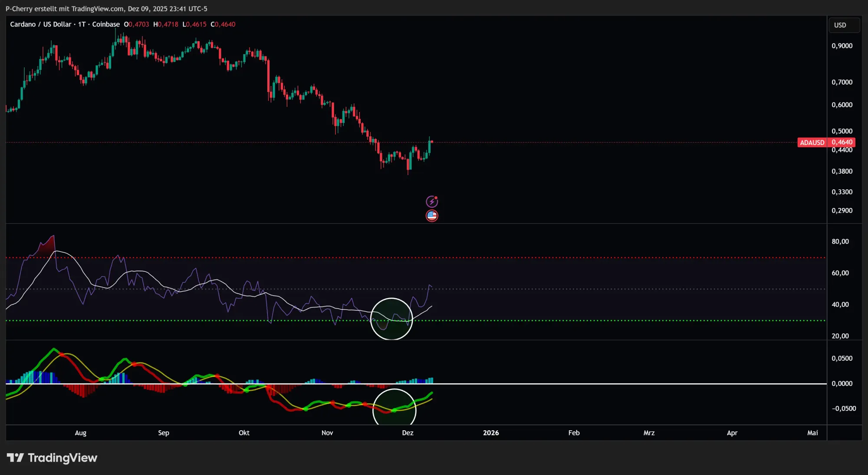Click the close price value C0,4640
This screenshot has width=868, height=475.
pos(223,24)
